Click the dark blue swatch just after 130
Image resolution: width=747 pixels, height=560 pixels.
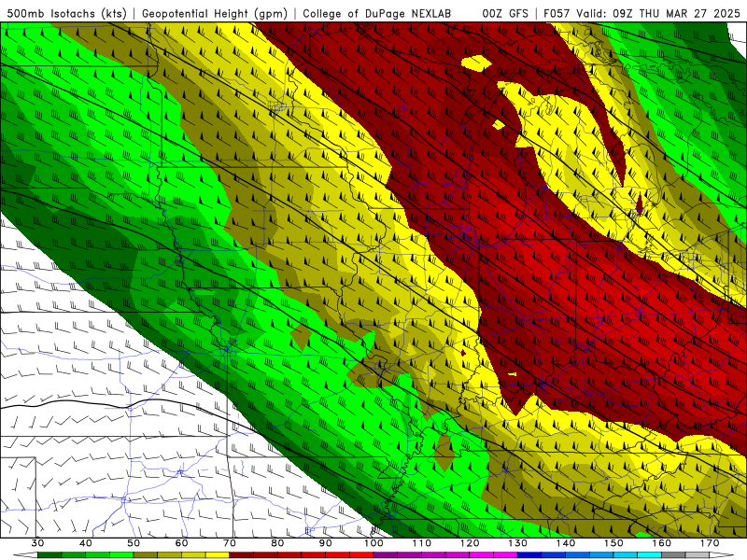click(529, 555)
